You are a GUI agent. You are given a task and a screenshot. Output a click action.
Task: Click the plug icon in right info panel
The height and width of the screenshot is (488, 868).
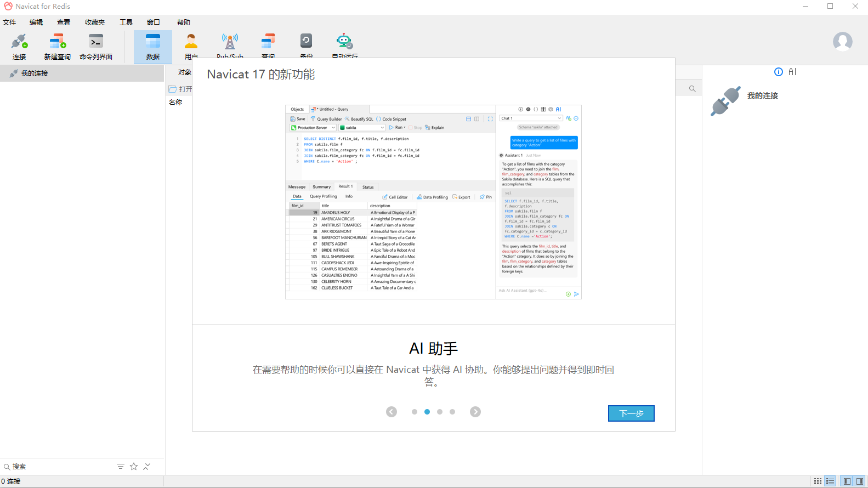[x=725, y=101]
